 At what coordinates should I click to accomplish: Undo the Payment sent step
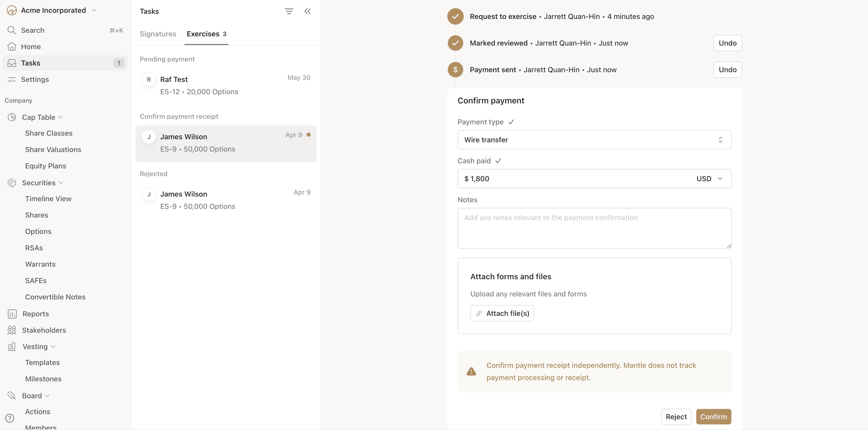727,70
